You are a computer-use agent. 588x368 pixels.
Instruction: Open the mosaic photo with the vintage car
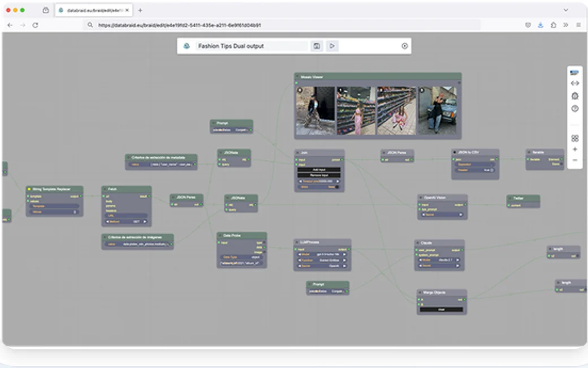pyautogui.click(x=437, y=110)
